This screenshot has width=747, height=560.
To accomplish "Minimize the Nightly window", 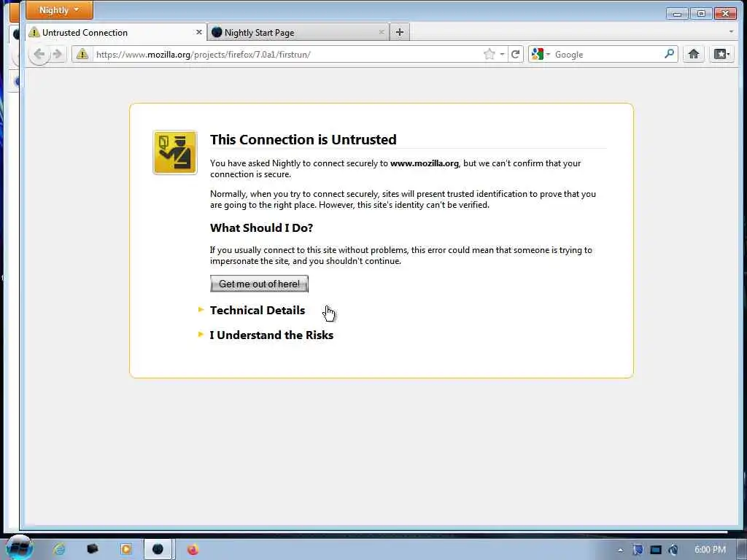I will point(677,13).
